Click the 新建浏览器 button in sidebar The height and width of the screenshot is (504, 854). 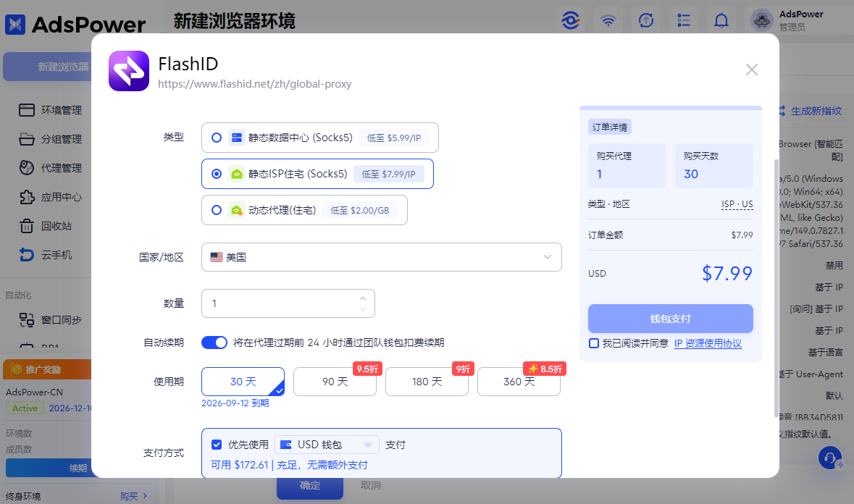click(48, 67)
